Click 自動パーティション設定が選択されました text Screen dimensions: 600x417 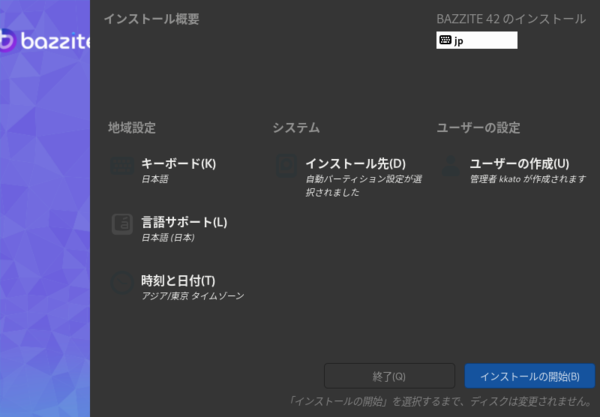(x=364, y=186)
